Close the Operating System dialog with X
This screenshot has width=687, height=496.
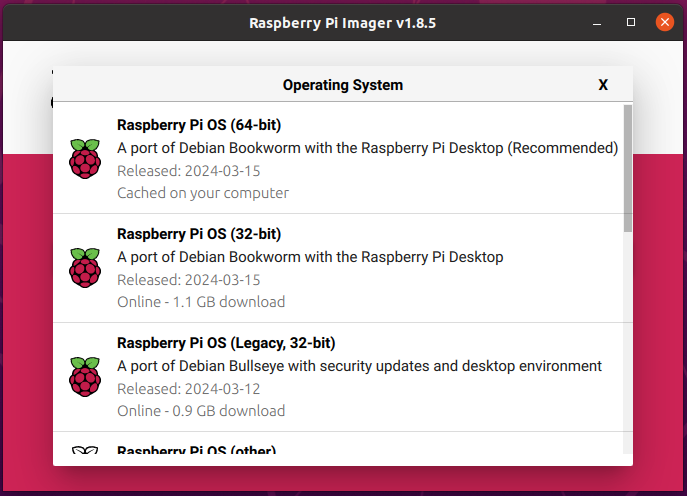tap(603, 85)
